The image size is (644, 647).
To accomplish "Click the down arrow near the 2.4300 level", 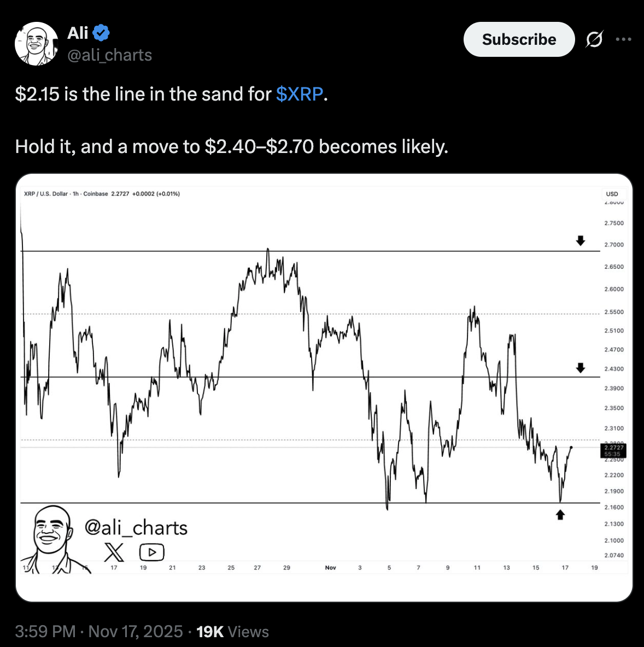I will 581,368.
